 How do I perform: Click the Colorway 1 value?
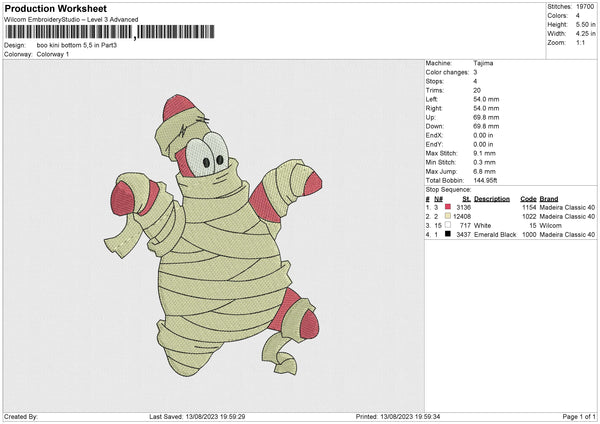click(x=54, y=55)
